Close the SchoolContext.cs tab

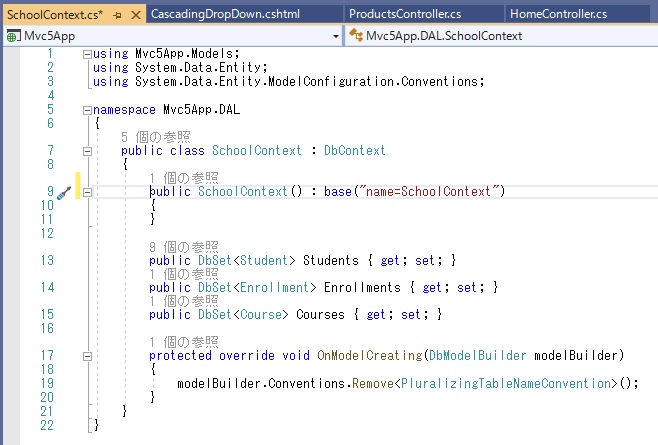(133, 13)
